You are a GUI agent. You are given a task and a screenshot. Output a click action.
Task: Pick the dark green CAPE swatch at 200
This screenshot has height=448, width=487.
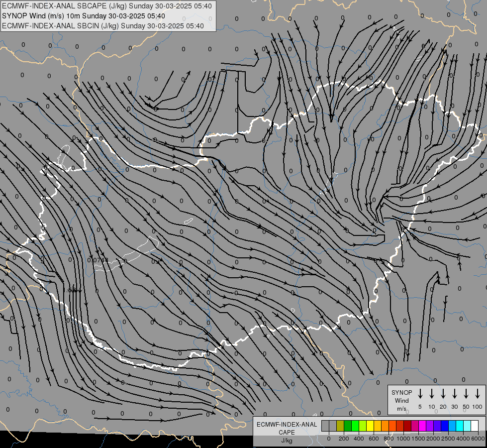click(348, 426)
